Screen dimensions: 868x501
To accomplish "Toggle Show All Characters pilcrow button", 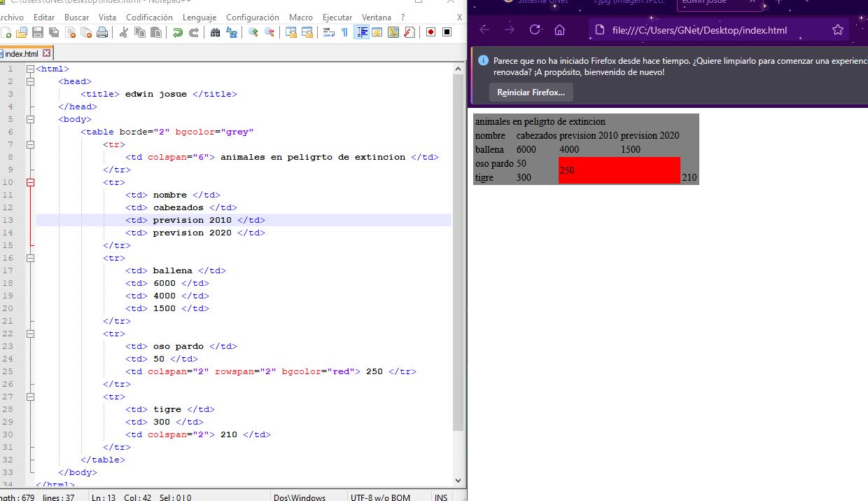I will [x=344, y=32].
